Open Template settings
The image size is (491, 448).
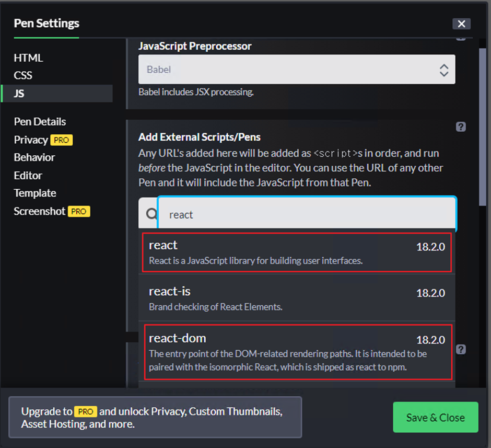click(35, 193)
